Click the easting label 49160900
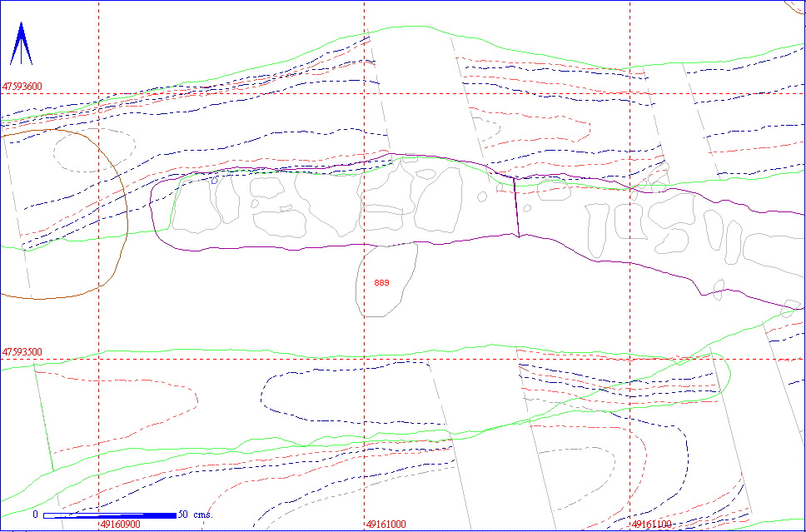The width and height of the screenshot is (806, 532). pyautogui.click(x=120, y=525)
